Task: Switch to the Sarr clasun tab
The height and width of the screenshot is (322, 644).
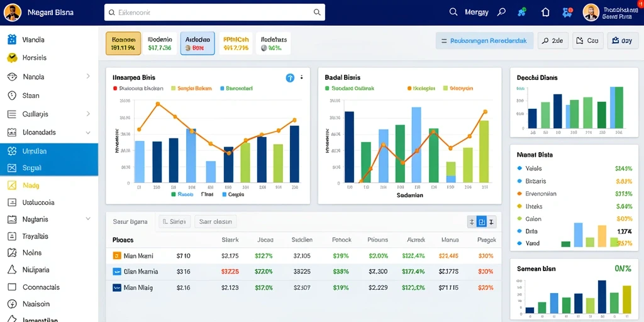Action: pyautogui.click(x=216, y=222)
